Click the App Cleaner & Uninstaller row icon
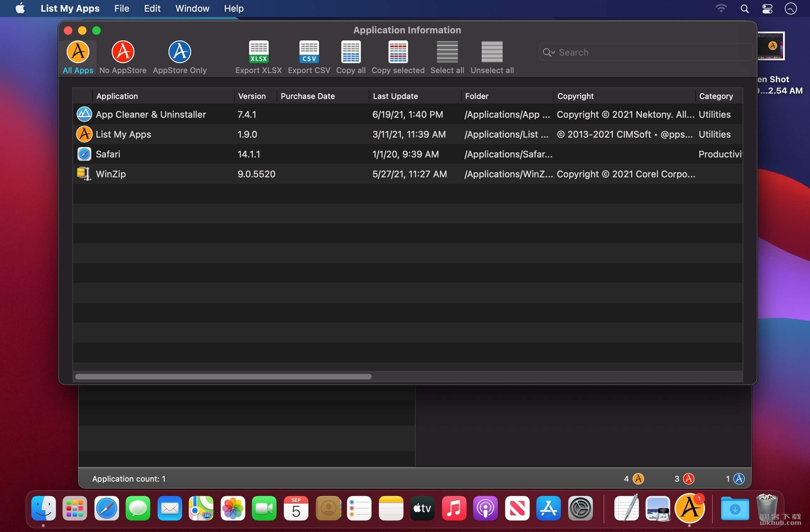This screenshot has height=532, width=810. (84, 114)
